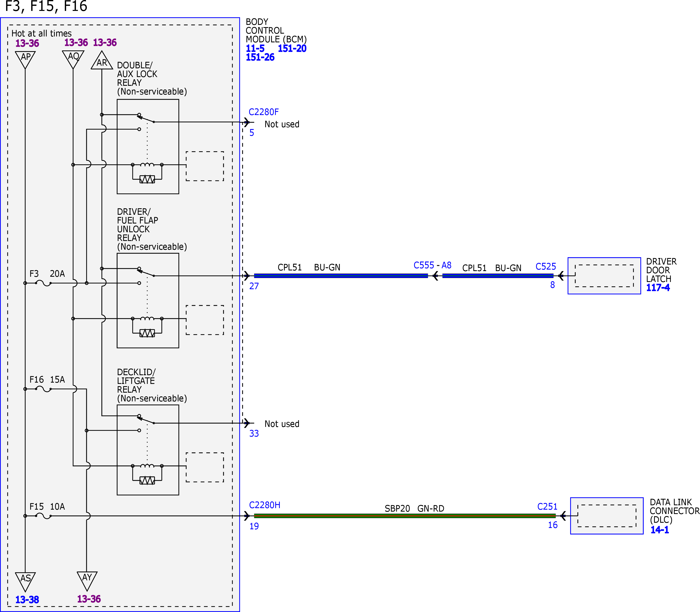This screenshot has height=612, width=700.
Task: Click the Decklid/Liftgate Relay coil symbol
Action: coord(147,466)
